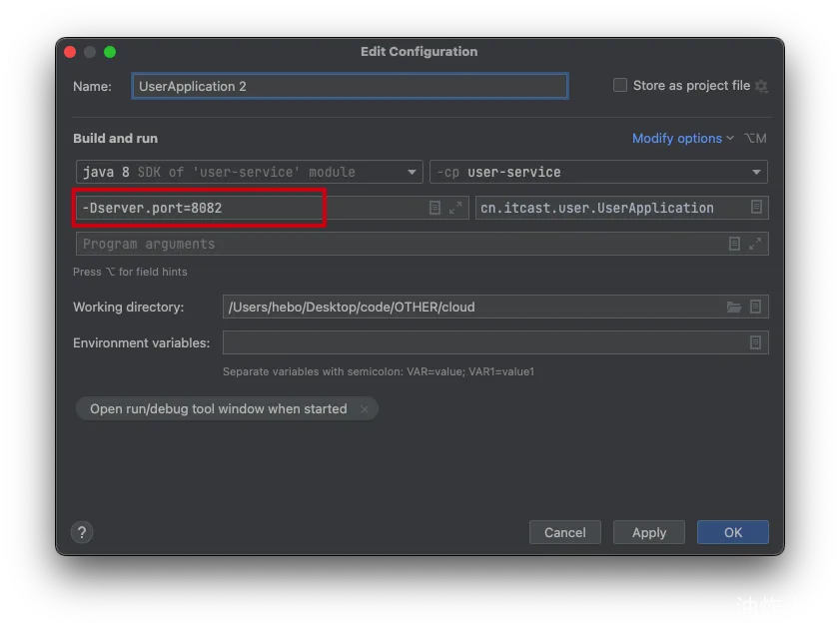Open the VM options text editor icon

[x=434, y=208]
